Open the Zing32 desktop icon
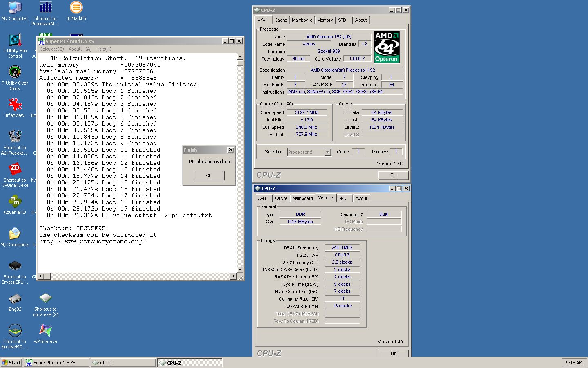This screenshot has height=368, width=588. 15,301
